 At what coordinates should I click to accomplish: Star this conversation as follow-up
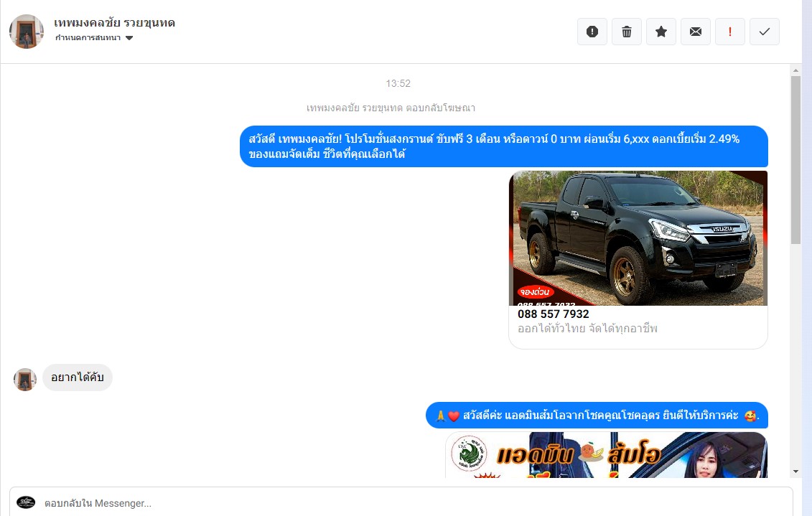[661, 32]
